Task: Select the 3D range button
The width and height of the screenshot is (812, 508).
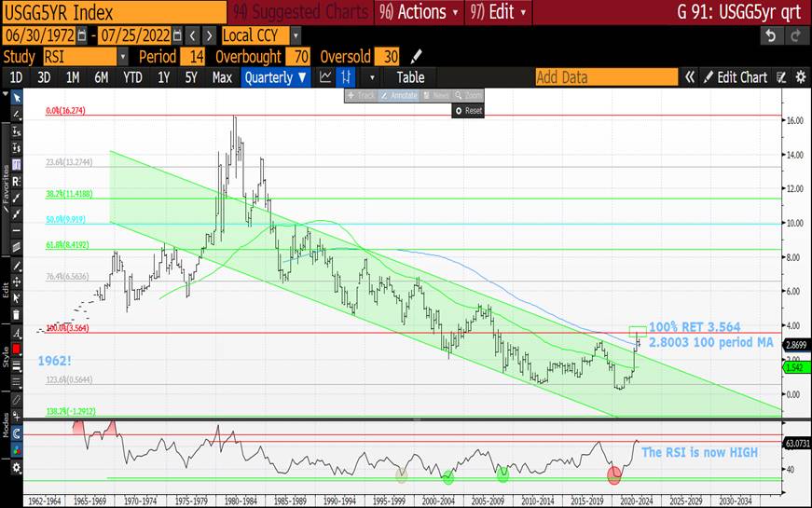Action: pos(44,77)
